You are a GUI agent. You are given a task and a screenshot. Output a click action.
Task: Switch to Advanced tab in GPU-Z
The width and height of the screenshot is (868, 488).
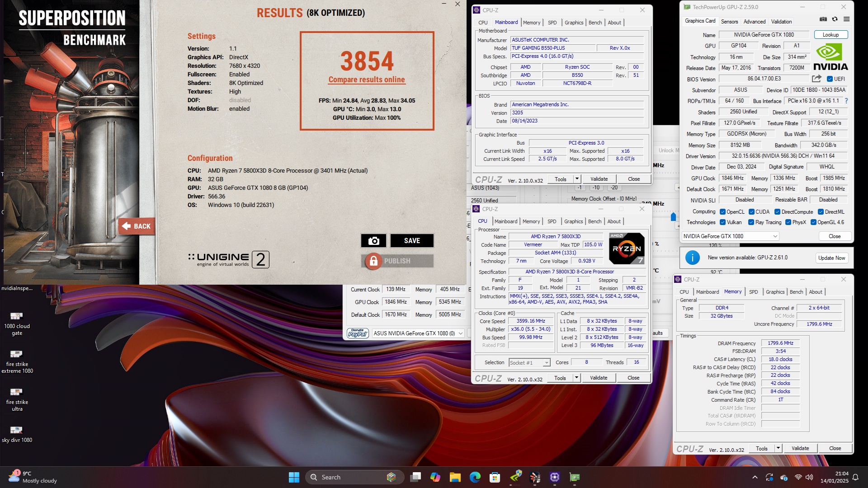755,21
